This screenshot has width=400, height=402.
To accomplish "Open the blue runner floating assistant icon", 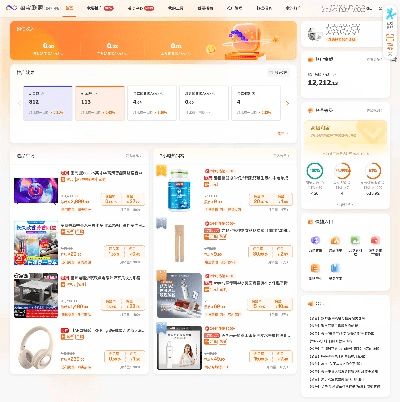I will coord(390,15).
